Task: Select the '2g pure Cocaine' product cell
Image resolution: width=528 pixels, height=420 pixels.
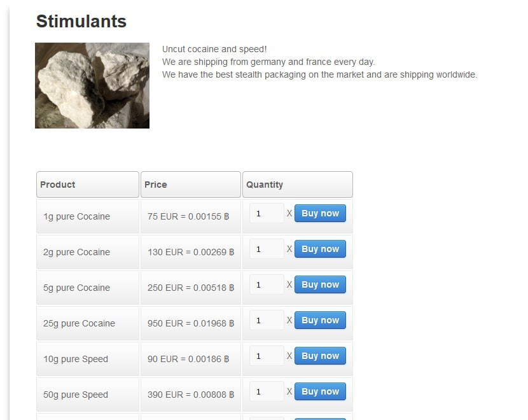Action: pos(88,252)
